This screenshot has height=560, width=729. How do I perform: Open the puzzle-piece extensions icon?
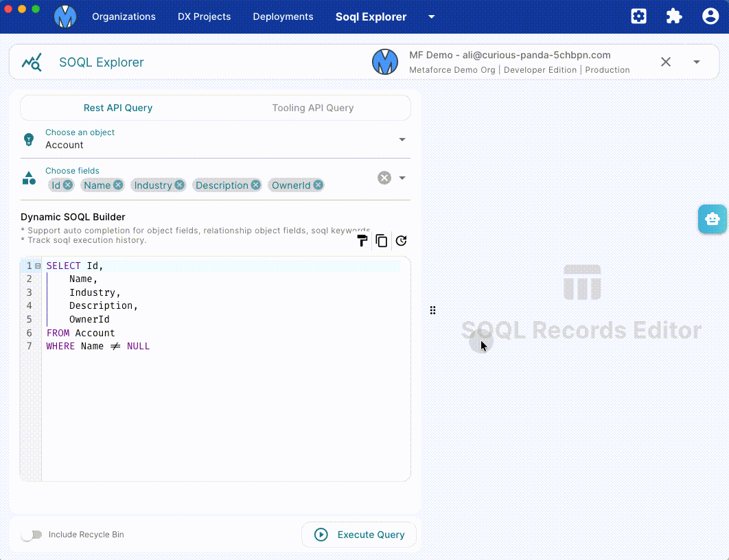[674, 16]
